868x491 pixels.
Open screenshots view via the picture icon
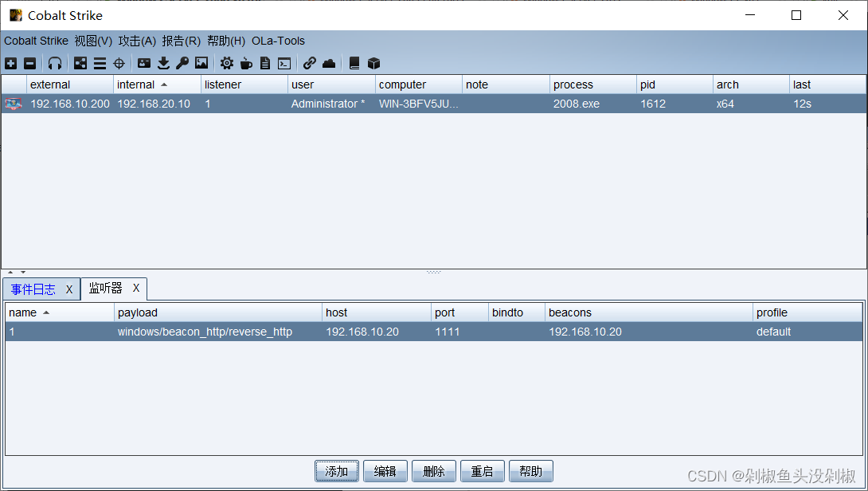click(x=201, y=63)
